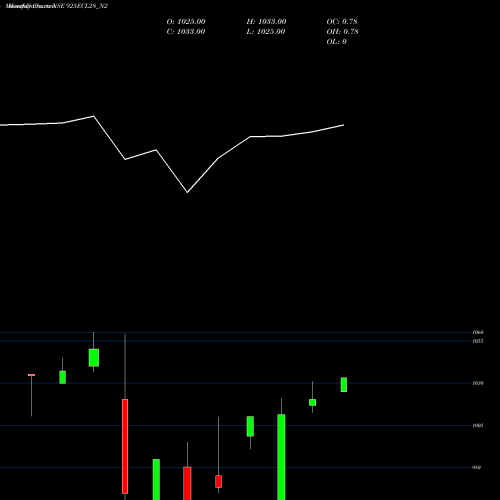Select the tall red candlestick with the long upper wick
Screen dimensions: 500x500
point(125,446)
